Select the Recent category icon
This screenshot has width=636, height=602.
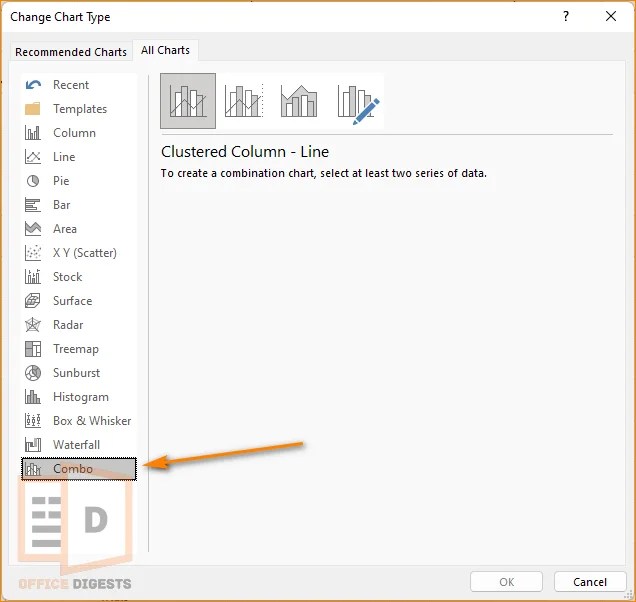33,85
